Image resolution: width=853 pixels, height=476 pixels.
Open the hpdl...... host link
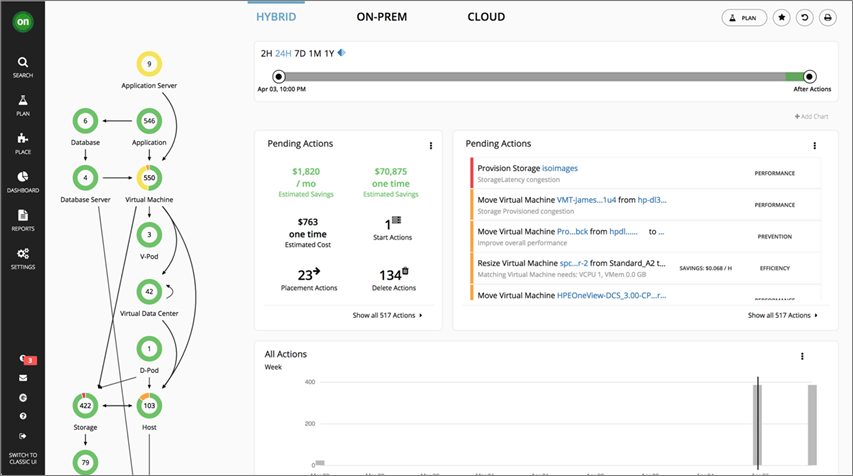623,231
